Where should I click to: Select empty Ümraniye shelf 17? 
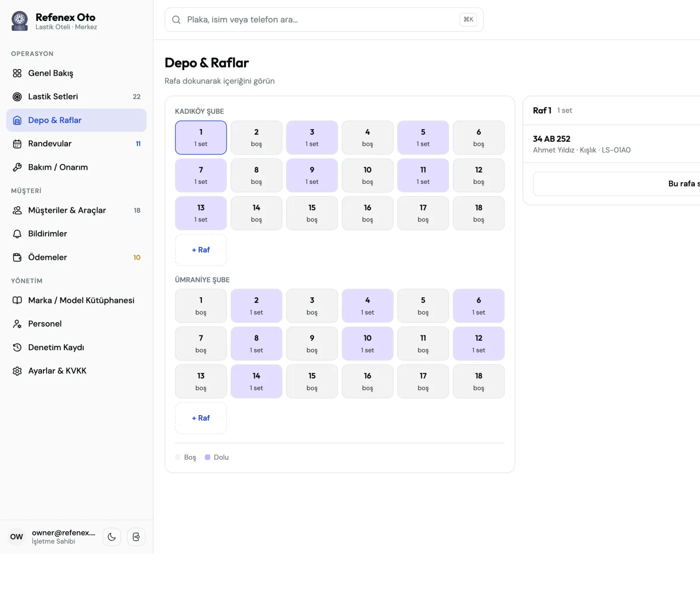[423, 381]
